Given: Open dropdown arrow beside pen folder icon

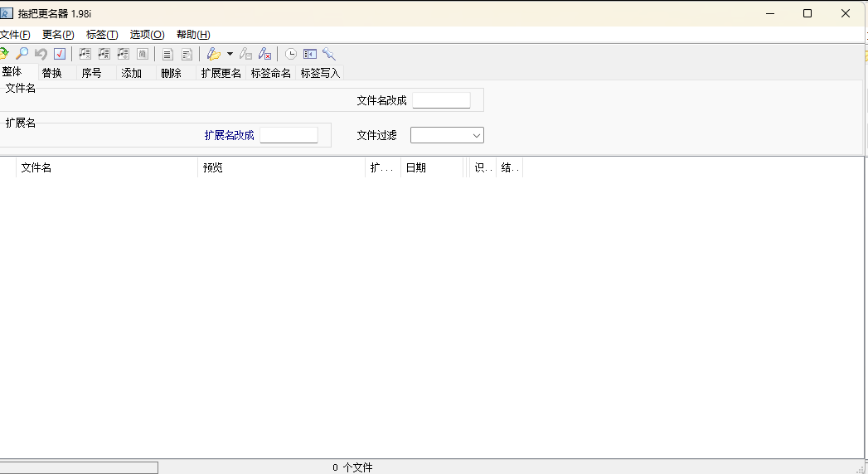Looking at the screenshot, I should pos(230,54).
